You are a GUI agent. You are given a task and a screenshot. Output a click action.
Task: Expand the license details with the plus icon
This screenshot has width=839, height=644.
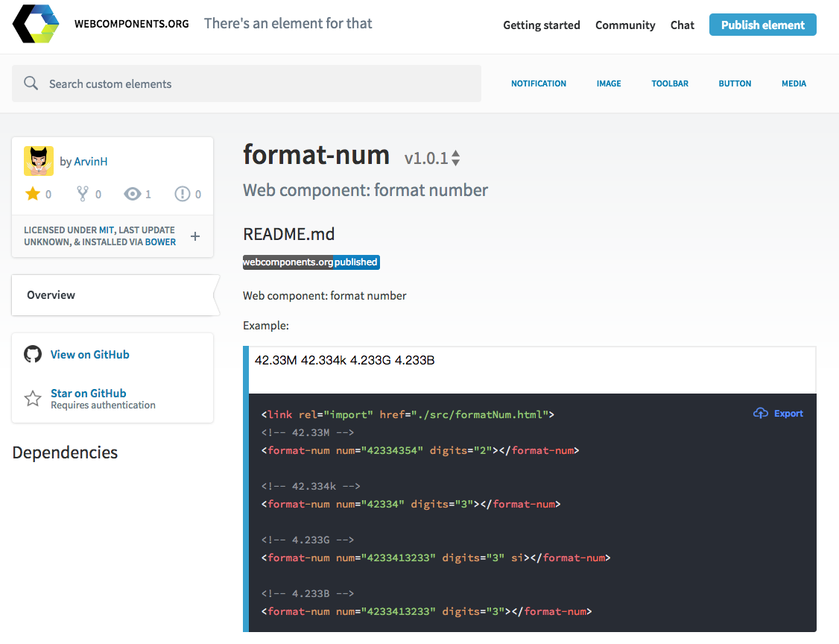(195, 236)
